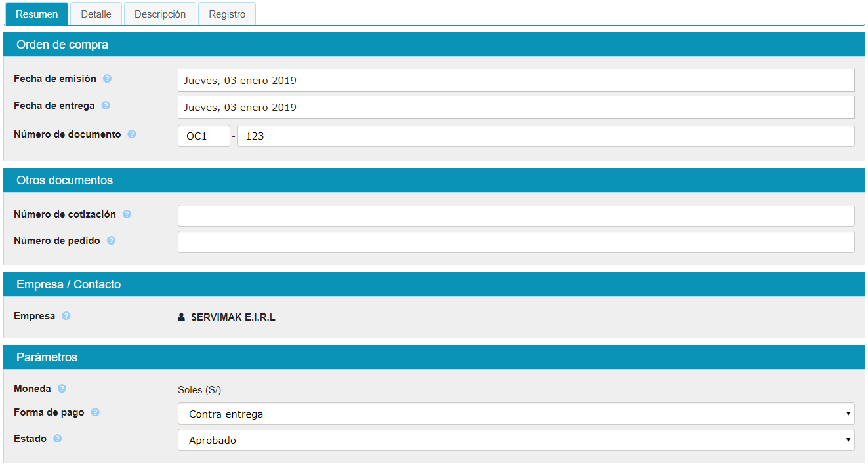
Task: Click help icon next to Número de documento
Action: pyautogui.click(x=132, y=134)
